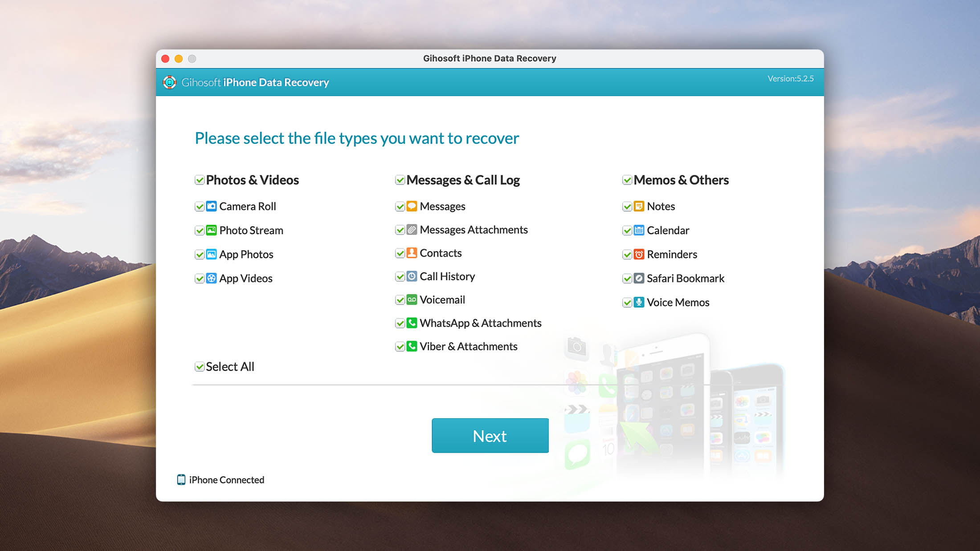Click the Call History clock icon
Viewport: 980px width, 551px height.
412,276
